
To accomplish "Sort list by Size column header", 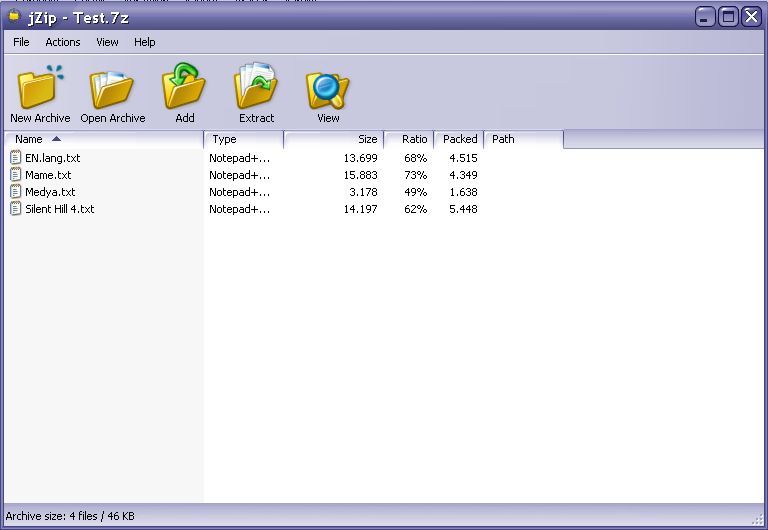I will (x=334, y=140).
